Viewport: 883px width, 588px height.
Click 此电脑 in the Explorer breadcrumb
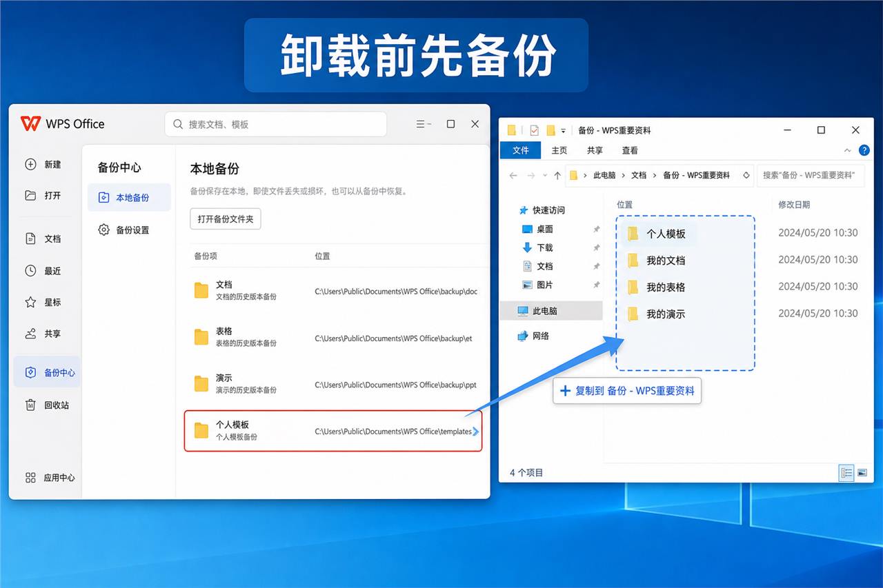point(605,175)
